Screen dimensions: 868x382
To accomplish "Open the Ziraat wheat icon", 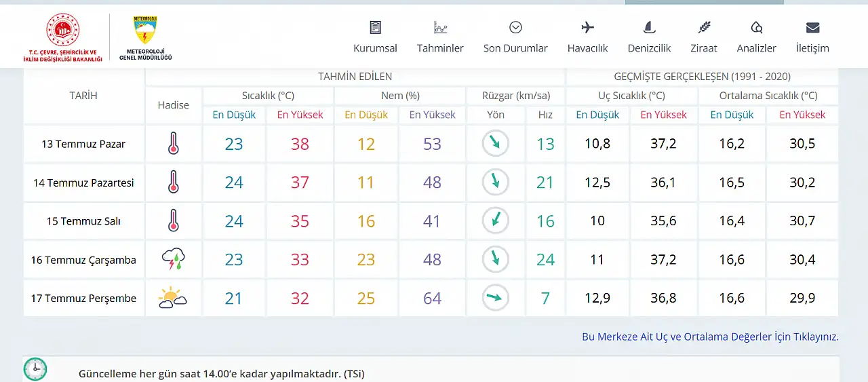I will [x=705, y=28].
